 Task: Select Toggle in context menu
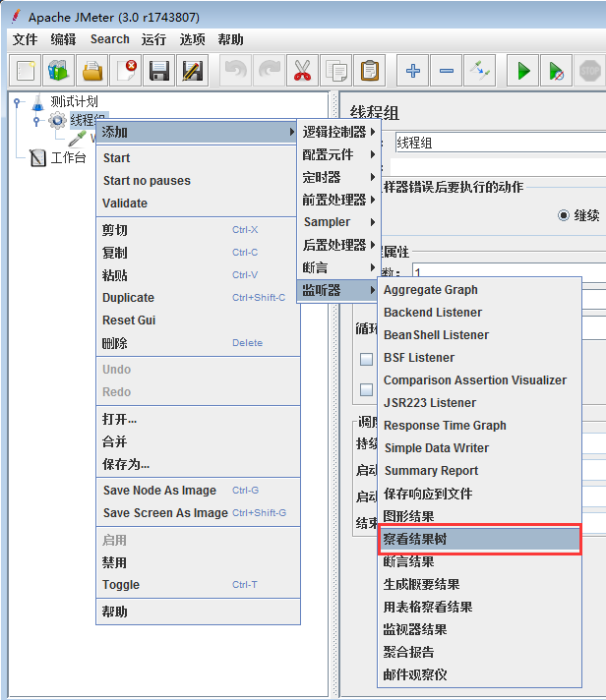click(199, 585)
